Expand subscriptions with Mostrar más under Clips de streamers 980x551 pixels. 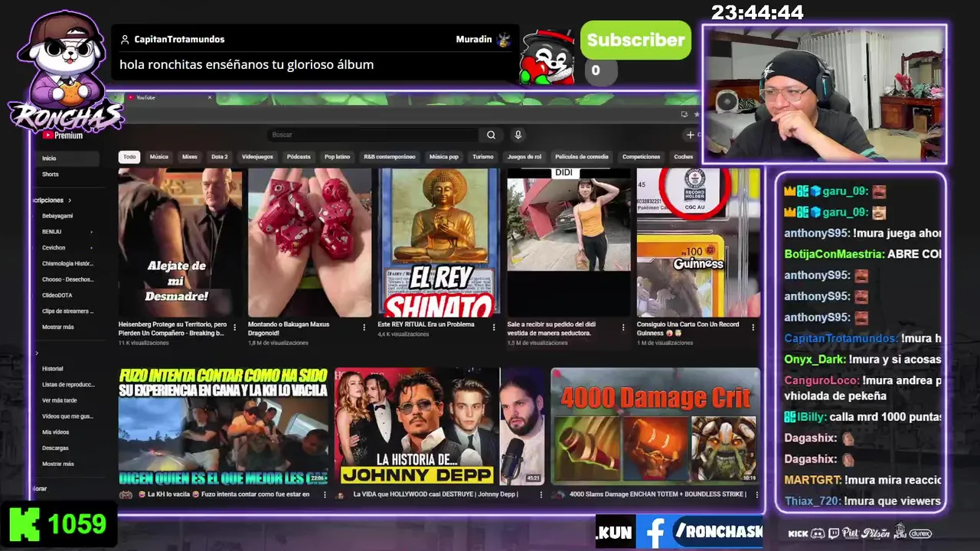pyautogui.click(x=58, y=327)
